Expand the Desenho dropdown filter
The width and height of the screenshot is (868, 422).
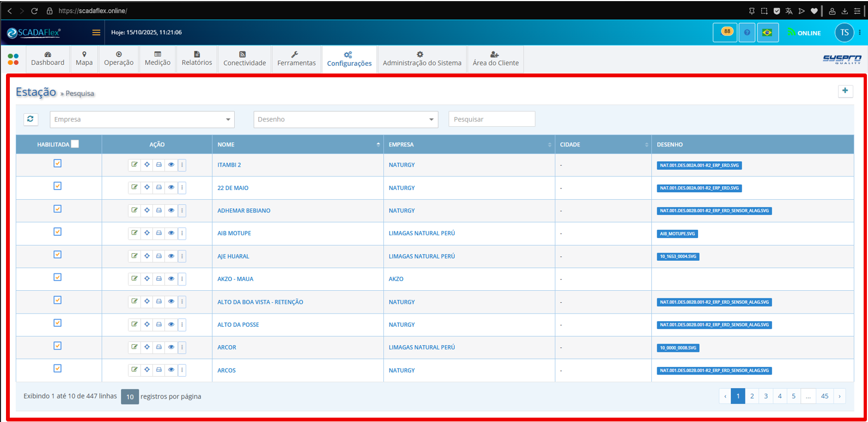(346, 119)
